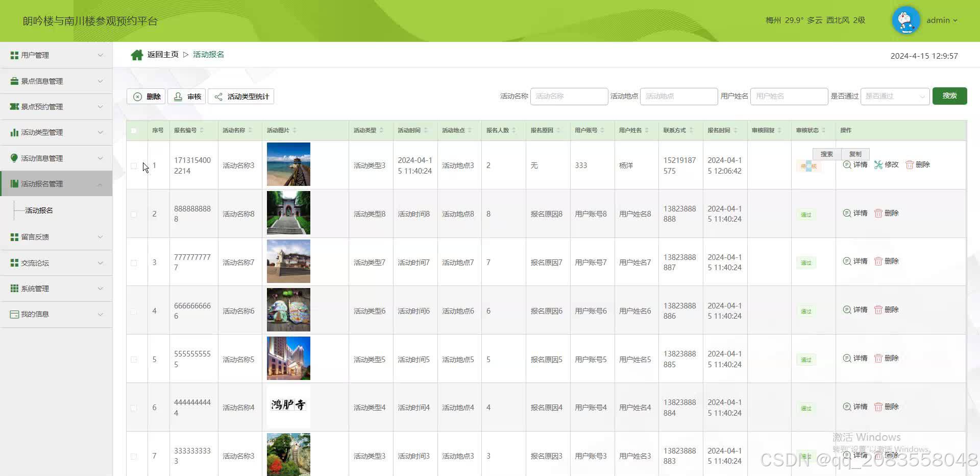Click the 详情 icon in row 1
Viewport: 980px width, 476px height.
(847, 164)
